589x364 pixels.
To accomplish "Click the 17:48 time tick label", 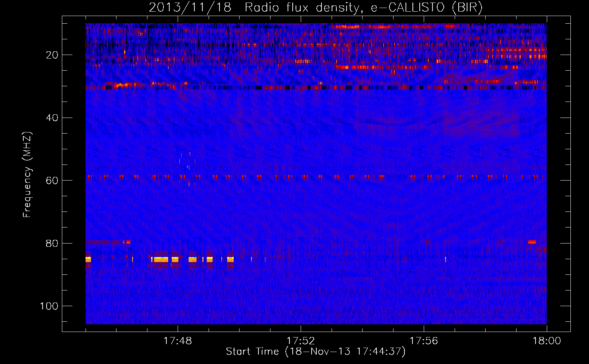I will click(x=178, y=341).
